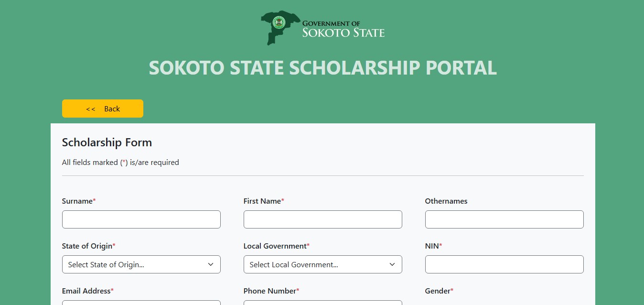Viewport: 644px width, 305px height.
Task: Focus the Surname text field
Action: [x=141, y=219]
